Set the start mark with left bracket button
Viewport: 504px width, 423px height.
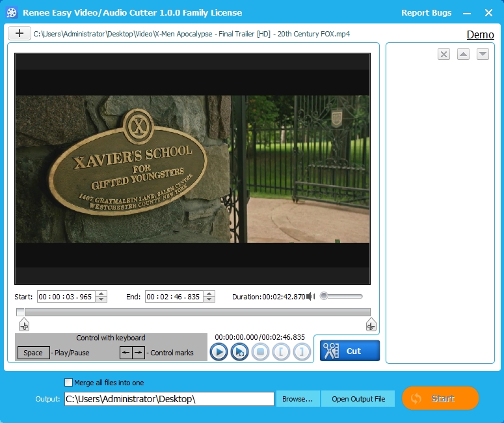click(281, 352)
